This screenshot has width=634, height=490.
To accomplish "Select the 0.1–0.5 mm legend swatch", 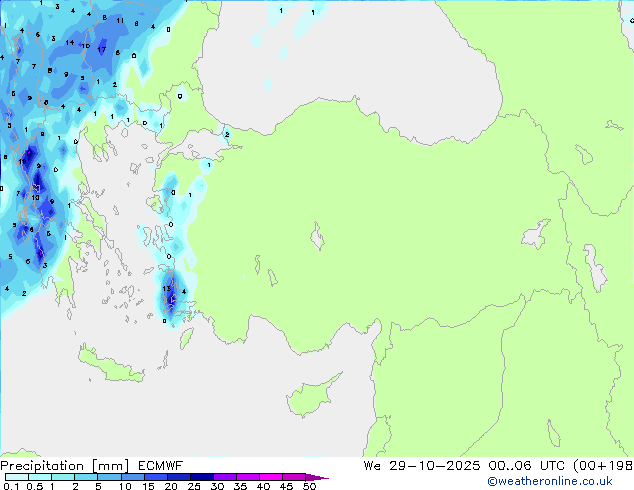I will pyautogui.click(x=17, y=477).
